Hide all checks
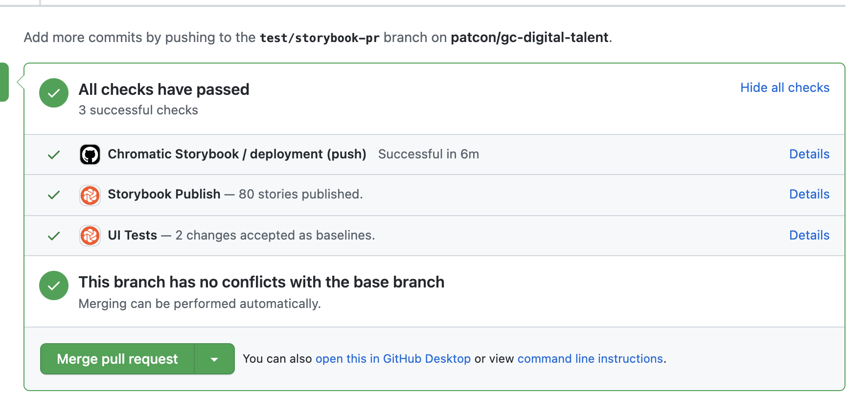The height and width of the screenshot is (395, 868). tap(785, 88)
